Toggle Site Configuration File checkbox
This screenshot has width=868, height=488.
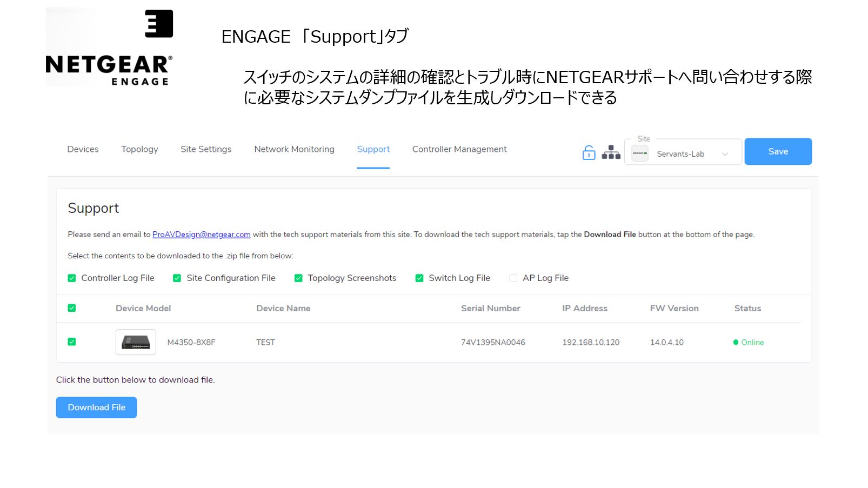pos(177,278)
